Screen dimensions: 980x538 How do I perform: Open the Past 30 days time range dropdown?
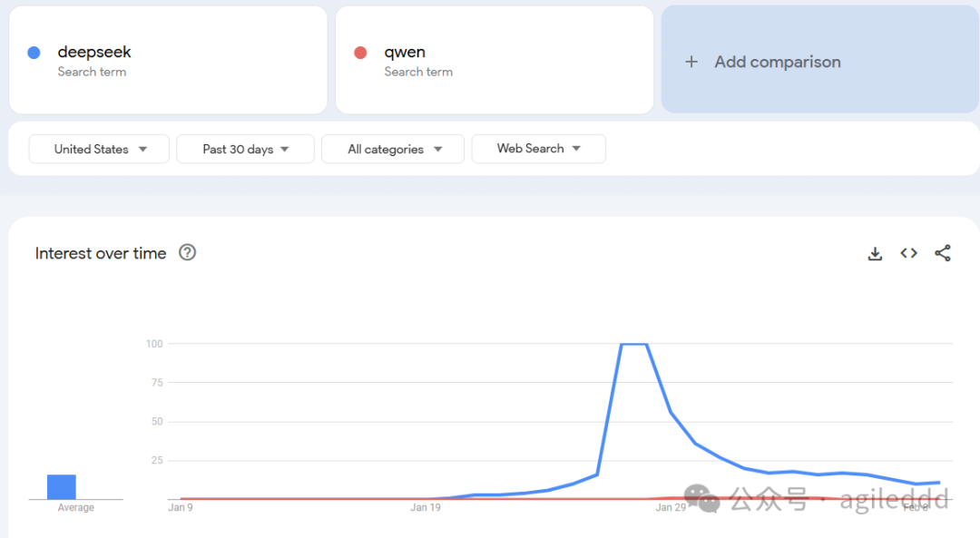coord(245,149)
